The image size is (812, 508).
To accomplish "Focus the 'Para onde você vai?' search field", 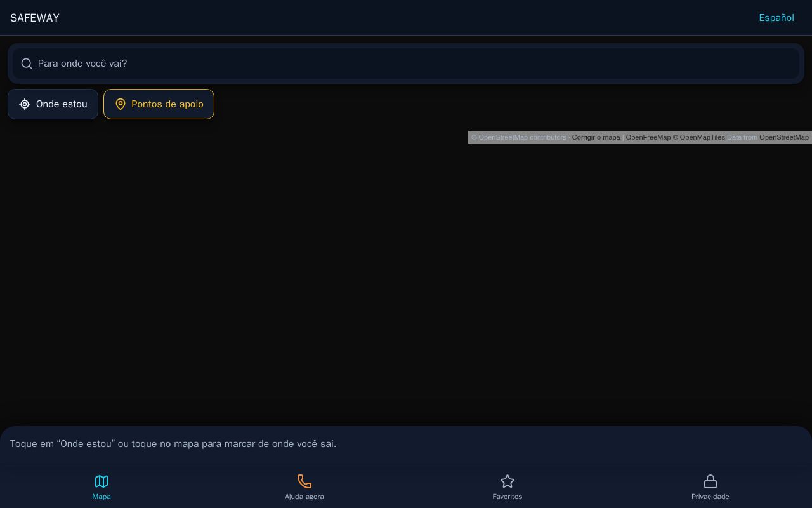I will coord(406,63).
